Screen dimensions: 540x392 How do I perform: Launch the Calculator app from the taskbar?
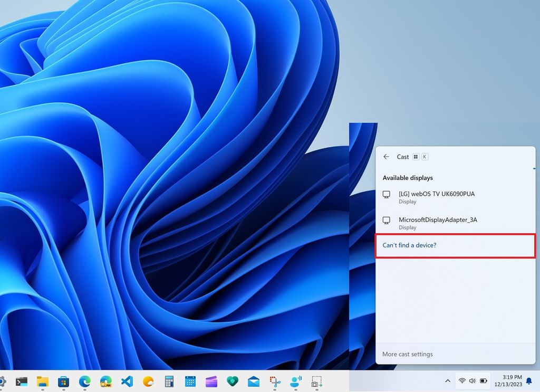(169, 381)
